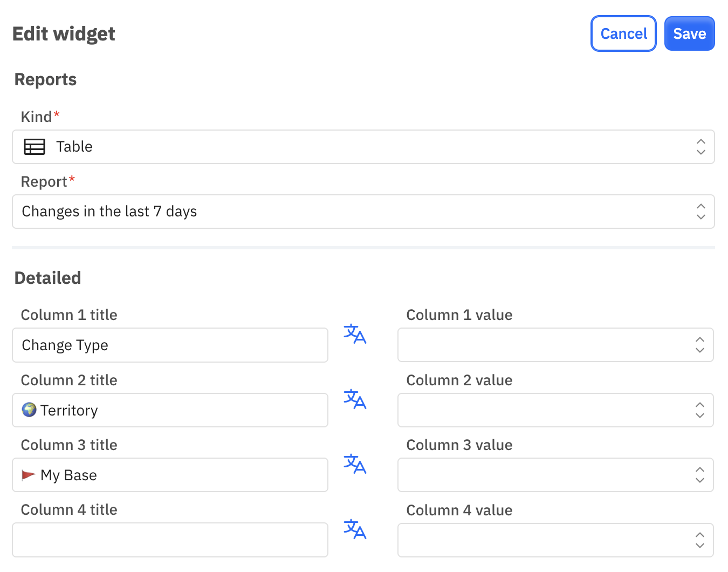Image resolution: width=728 pixels, height=572 pixels.
Task: Click the table icon in Kind field
Action: 35,147
